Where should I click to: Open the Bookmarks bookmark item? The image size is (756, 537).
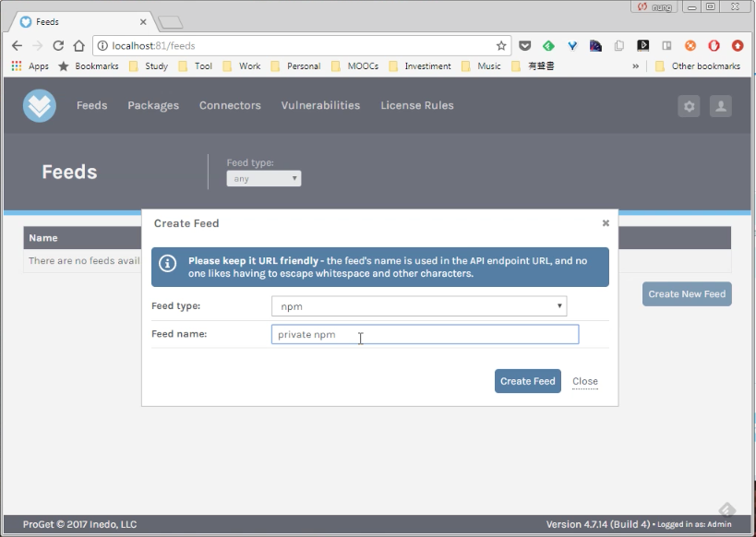89,66
